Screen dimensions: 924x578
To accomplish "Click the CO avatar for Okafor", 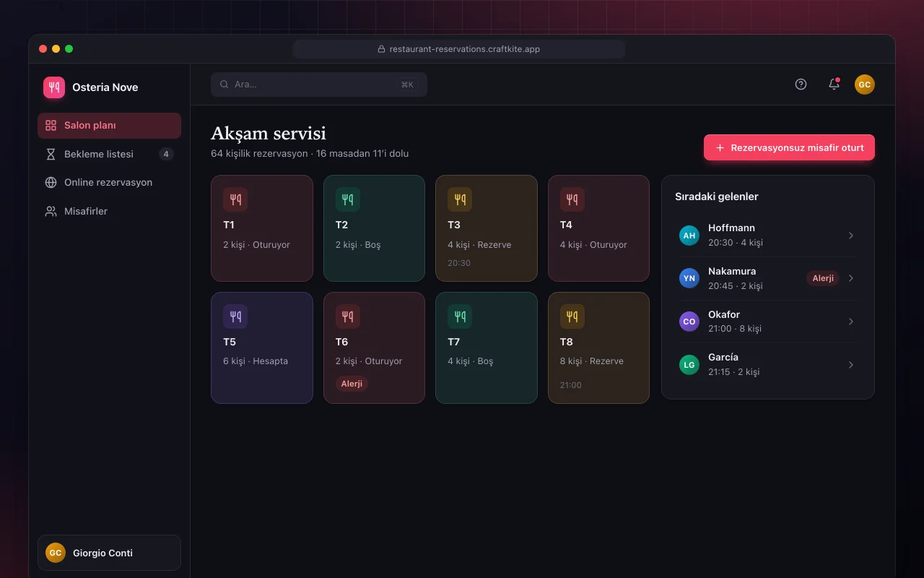I will coord(689,322).
